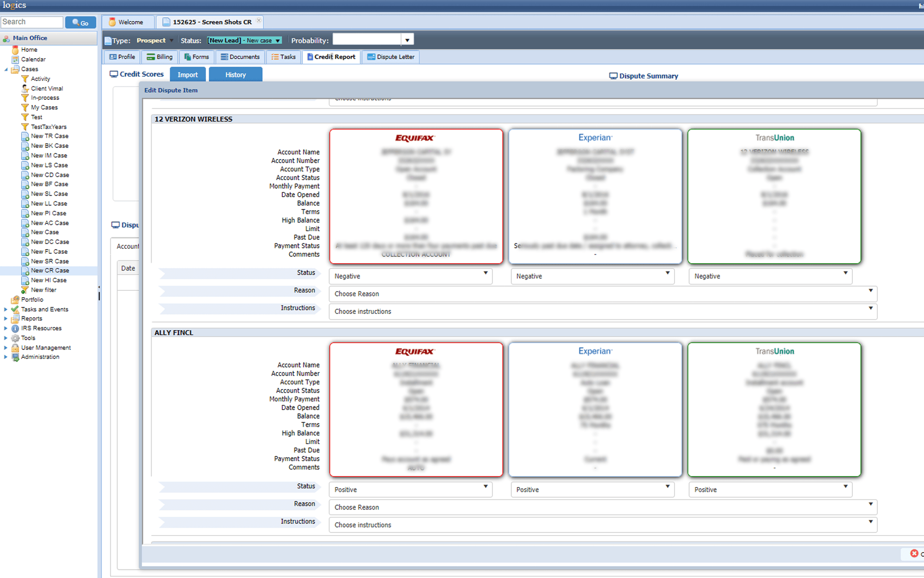Collapse the Cases tree node
The image size is (924, 578).
click(x=6, y=70)
